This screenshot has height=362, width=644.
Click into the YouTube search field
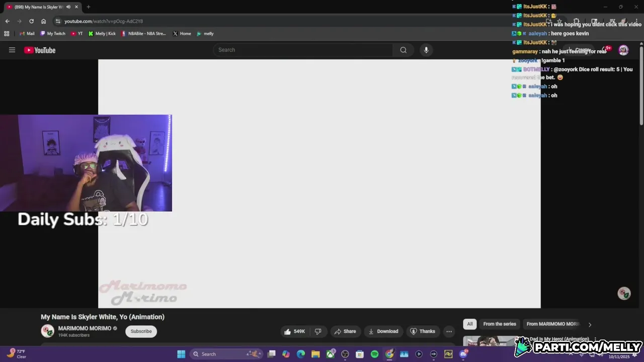click(303, 50)
